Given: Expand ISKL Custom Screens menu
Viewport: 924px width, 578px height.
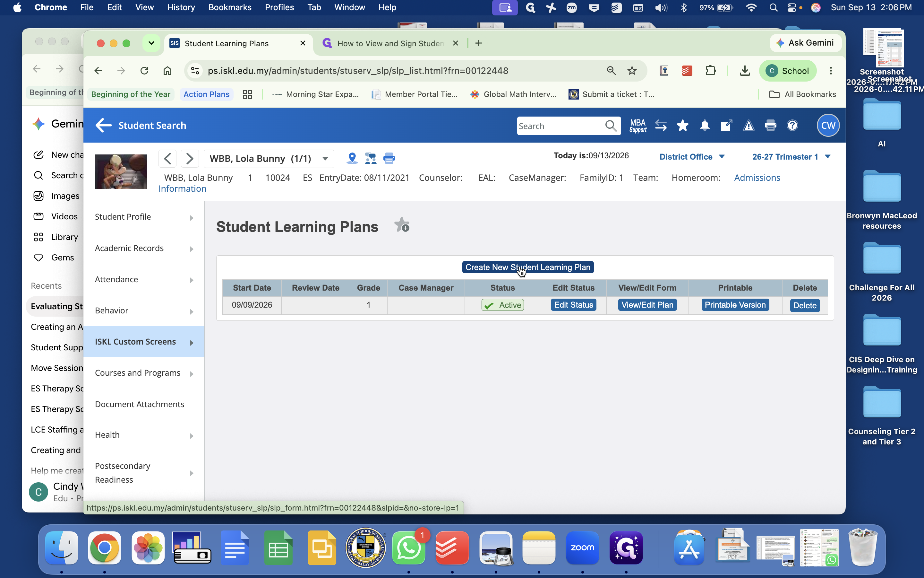Looking at the screenshot, I should [144, 341].
